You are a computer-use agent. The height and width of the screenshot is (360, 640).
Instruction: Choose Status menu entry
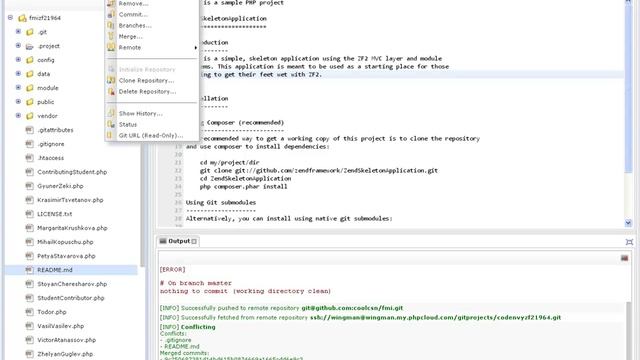point(128,124)
